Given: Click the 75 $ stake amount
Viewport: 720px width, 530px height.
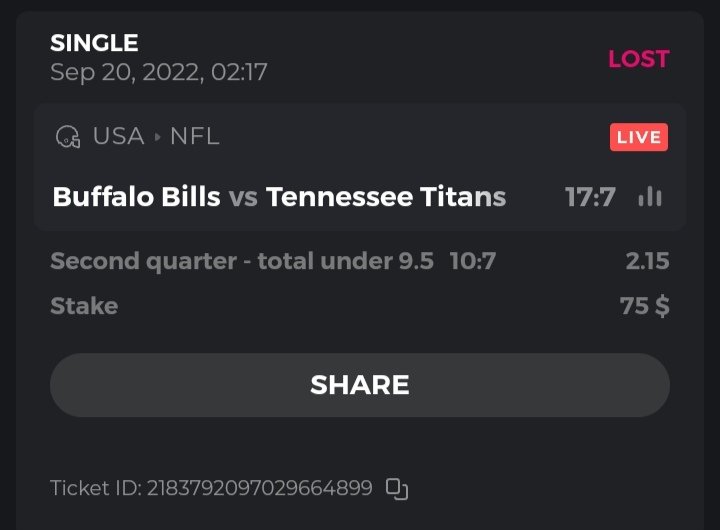Looking at the screenshot, I should pyautogui.click(x=644, y=306).
